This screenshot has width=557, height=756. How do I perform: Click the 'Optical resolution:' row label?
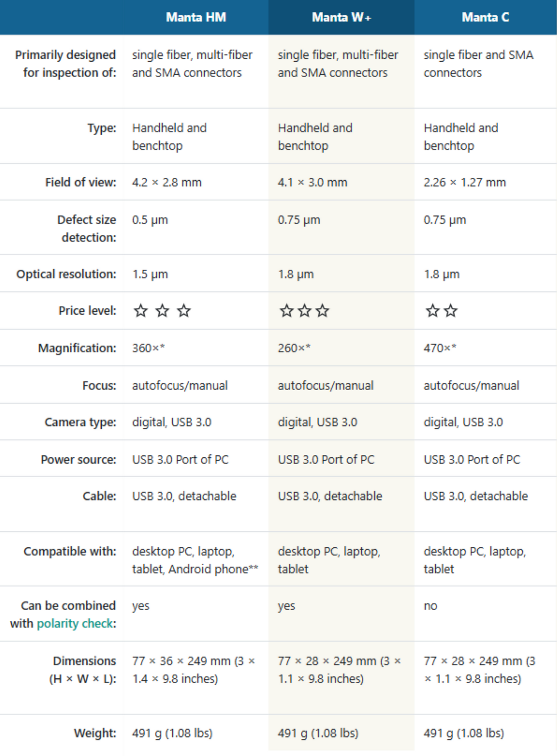66,274
